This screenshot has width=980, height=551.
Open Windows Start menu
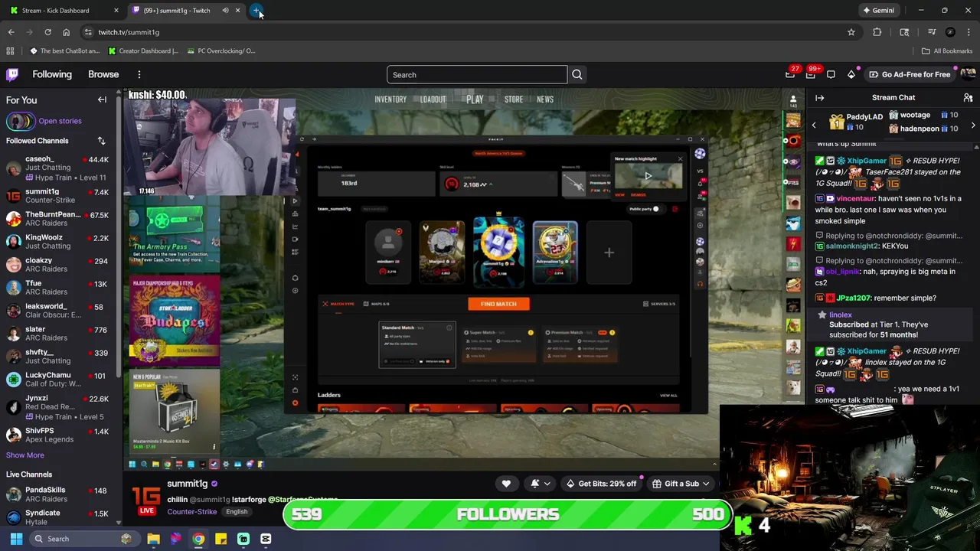(x=16, y=539)
